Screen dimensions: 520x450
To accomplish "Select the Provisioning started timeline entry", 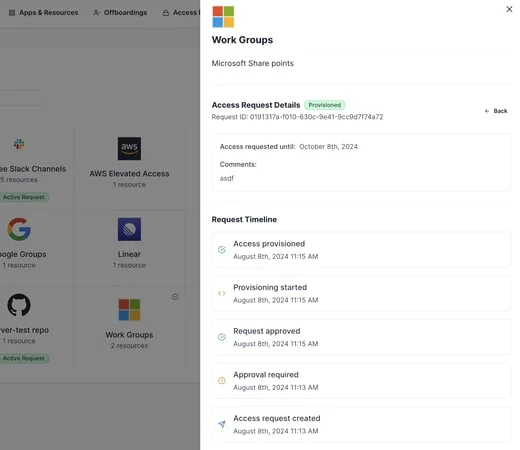I will click(361, 293).
